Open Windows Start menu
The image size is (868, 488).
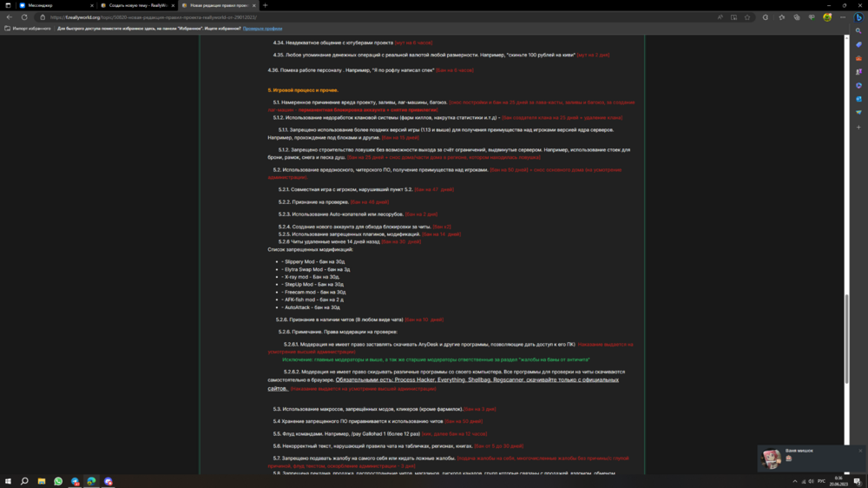click(8, 481)
